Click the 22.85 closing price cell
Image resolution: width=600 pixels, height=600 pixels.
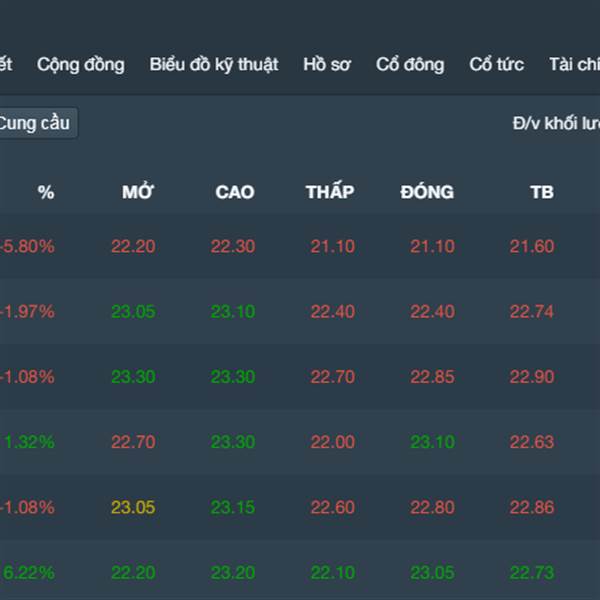point(432,377)
